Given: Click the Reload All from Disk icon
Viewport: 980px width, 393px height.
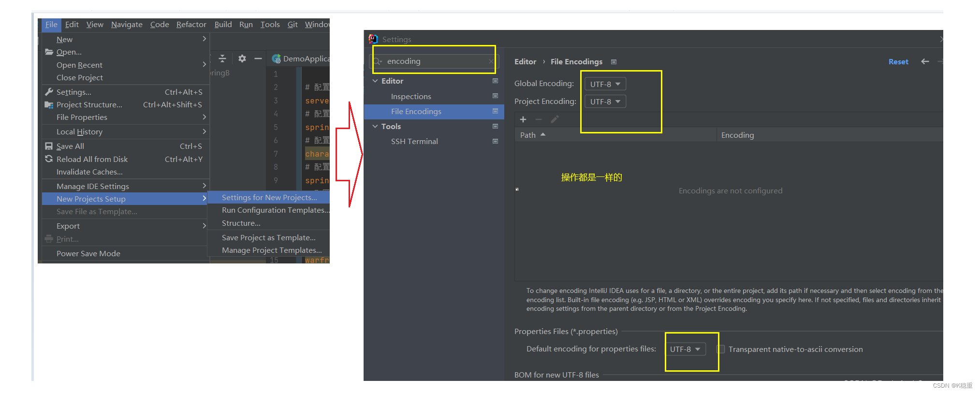Looking at the screenshot, I should coord(49,159).
